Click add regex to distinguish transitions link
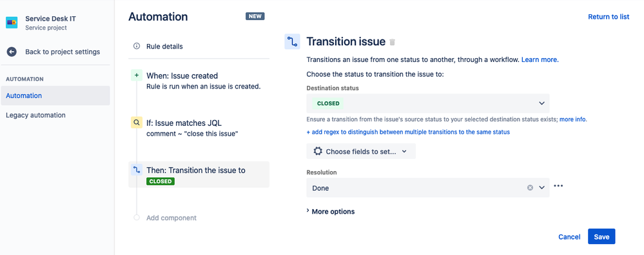The height and width of the screenshot is (255, 644). click(x=408, y=132)
